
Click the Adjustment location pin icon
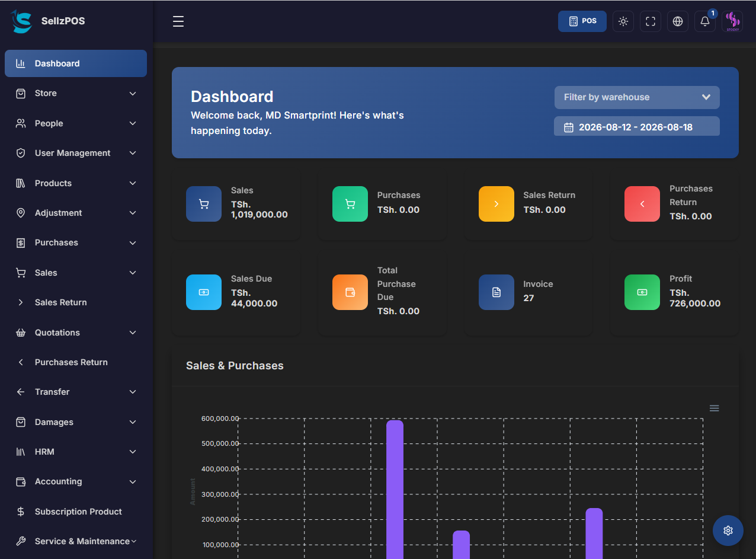coord(21,213)
